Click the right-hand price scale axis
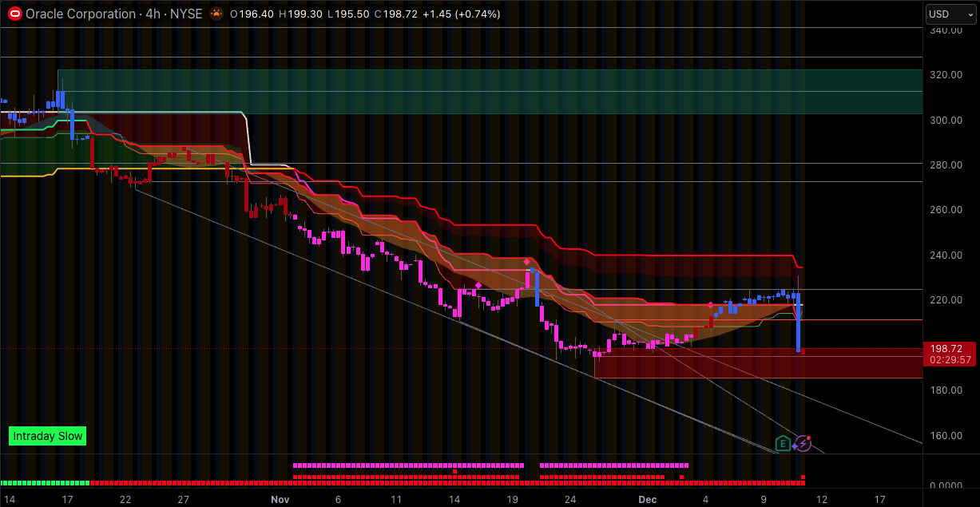The image size is (980, 507). pyautogui.click(x=946, y=240)
